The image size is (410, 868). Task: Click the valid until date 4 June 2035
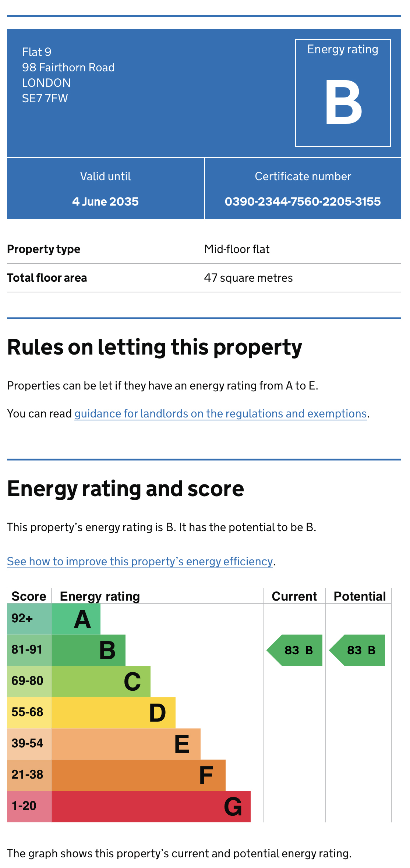pyautogui.click(x=105, y=202)
